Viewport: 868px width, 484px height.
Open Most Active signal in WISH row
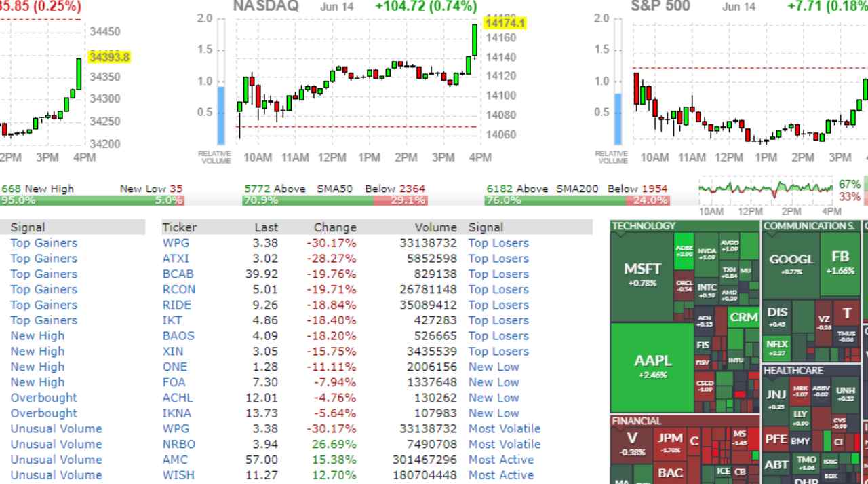pyautogui.click(x=501, y=475)
